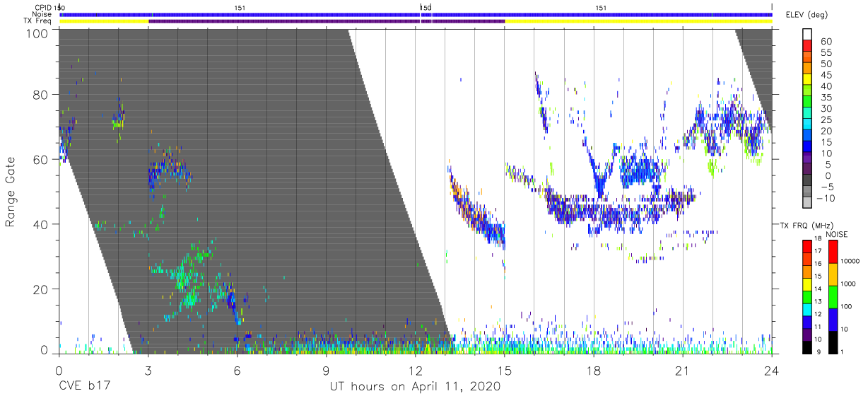This screenshot has width=868, height=401.
Task: Click x-axis tick label '24'
Action: pyautogui.click(x=772, y=370)
